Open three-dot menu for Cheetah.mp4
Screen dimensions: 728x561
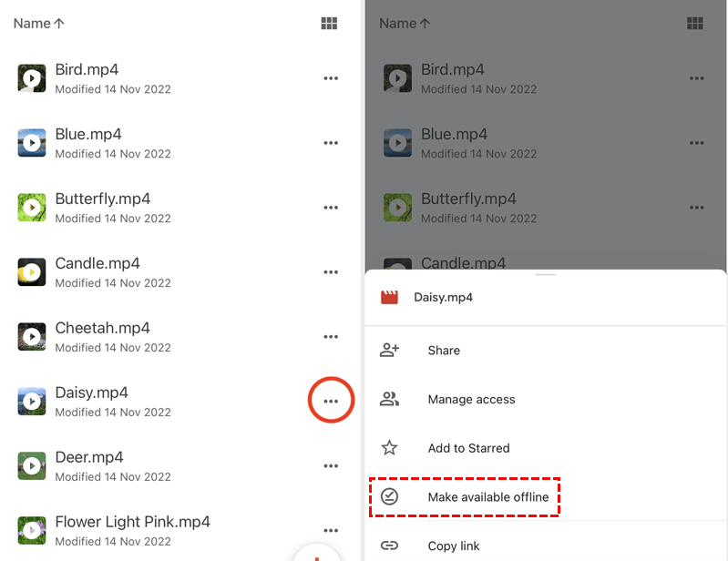click(x=331, y=337)
